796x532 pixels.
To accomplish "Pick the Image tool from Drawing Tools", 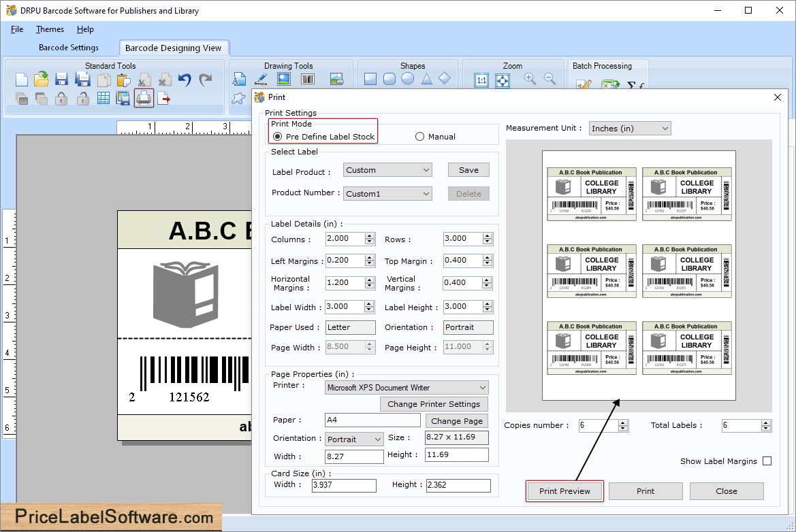I will pyautogui.click(x=284, y=78).
